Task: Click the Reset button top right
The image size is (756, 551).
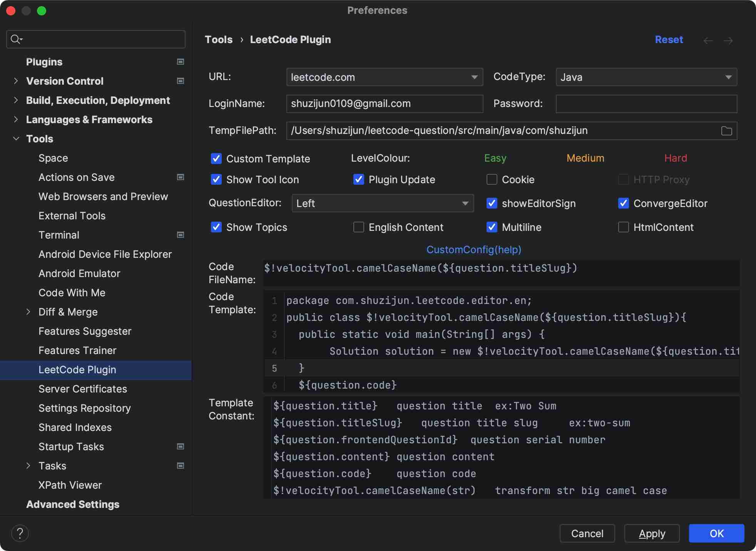Action: pyautogui.click(x=669, y=39)
